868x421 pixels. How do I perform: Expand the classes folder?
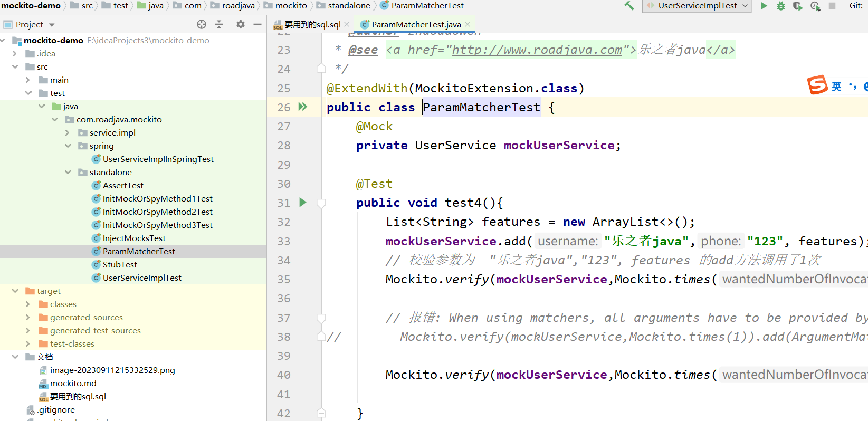(x=27, y=304)
